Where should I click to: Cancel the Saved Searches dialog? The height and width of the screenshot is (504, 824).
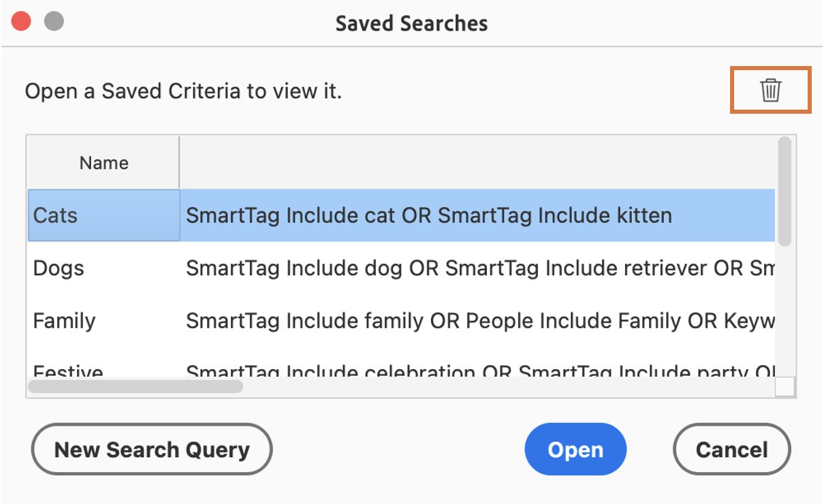pos(731,450)
